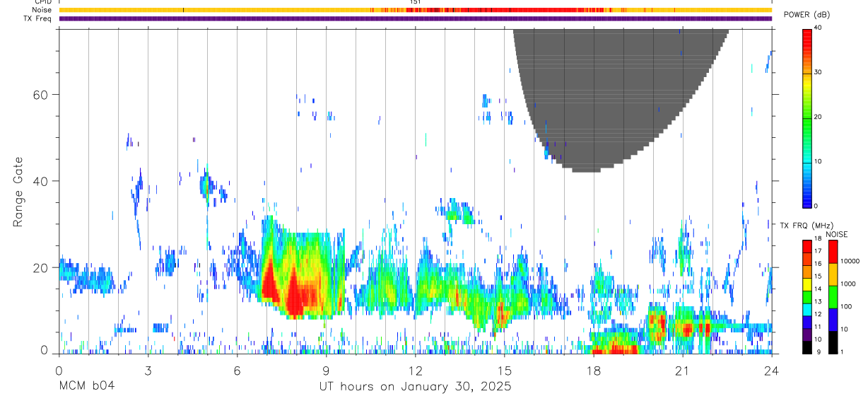Click the TX frequency scale value 18
The width and height of the screenshot is (868, 401).
coord(818,239)
